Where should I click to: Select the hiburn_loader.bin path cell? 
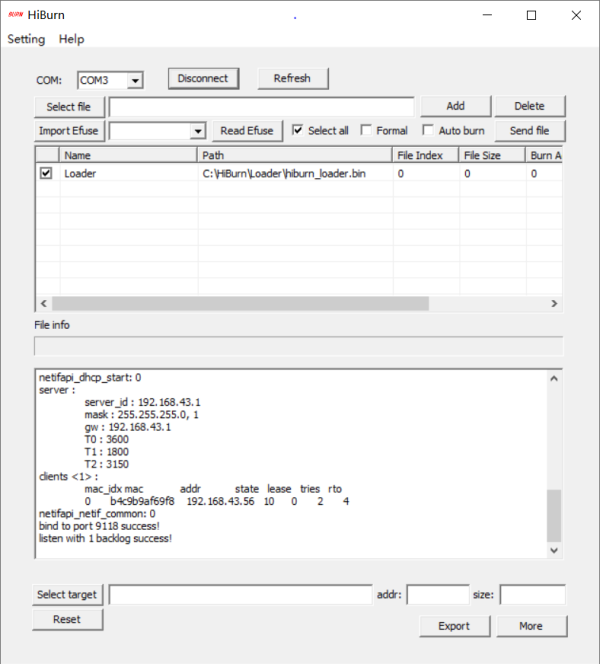point(284,174)
